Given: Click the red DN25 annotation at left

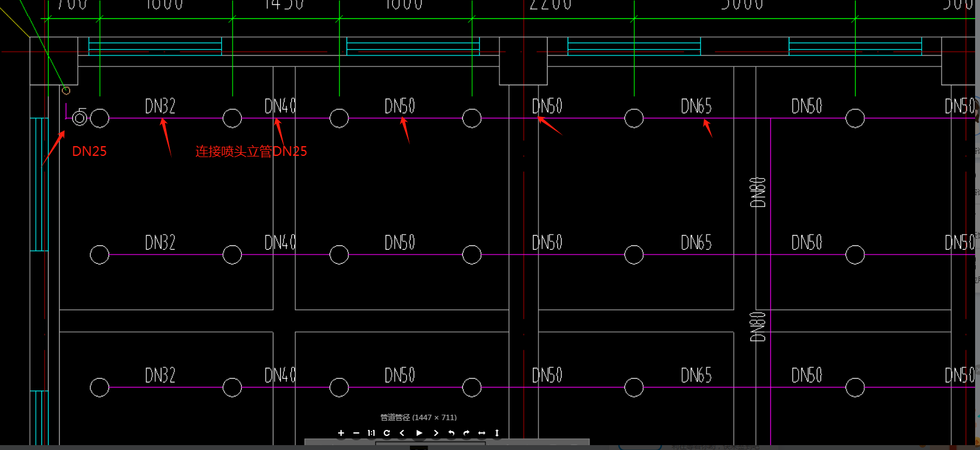Looking at the screenshot, I should click(89, 152).
